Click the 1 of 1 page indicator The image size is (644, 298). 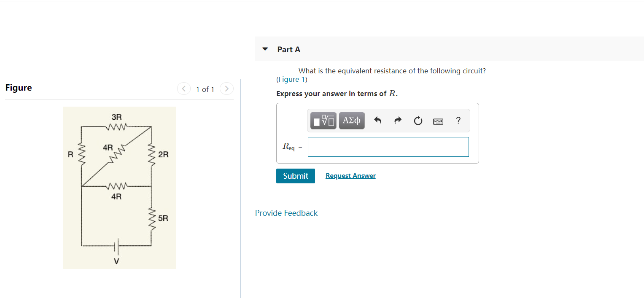(205, 89)
